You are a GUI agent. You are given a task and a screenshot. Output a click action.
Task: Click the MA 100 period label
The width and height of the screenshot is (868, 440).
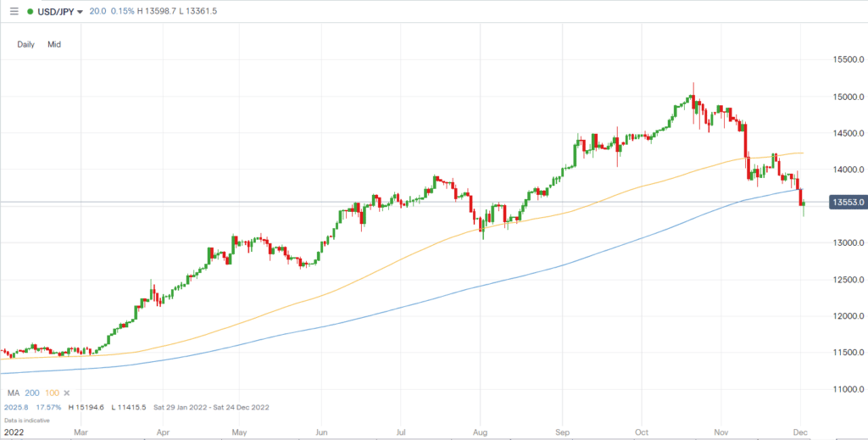tap(52, 393)
